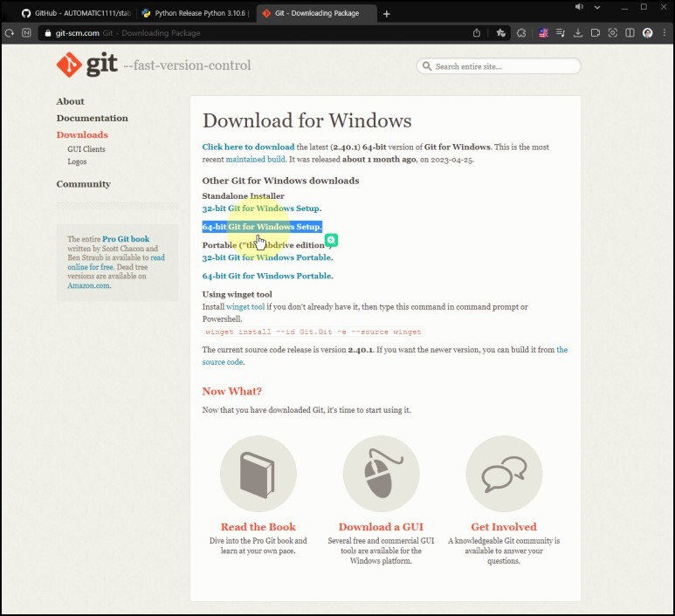This screenshot has width=675, height=616.
Task: Download 64-bit Git for Windows Setup
Action: tap(262, 227)
